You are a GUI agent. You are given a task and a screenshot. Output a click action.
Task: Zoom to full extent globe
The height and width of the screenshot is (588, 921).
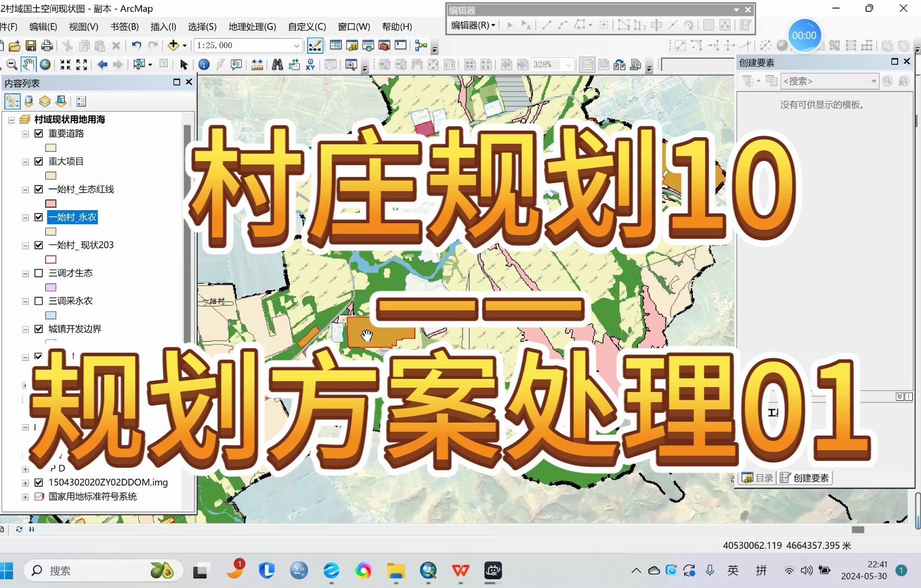(x=46, y=65)
